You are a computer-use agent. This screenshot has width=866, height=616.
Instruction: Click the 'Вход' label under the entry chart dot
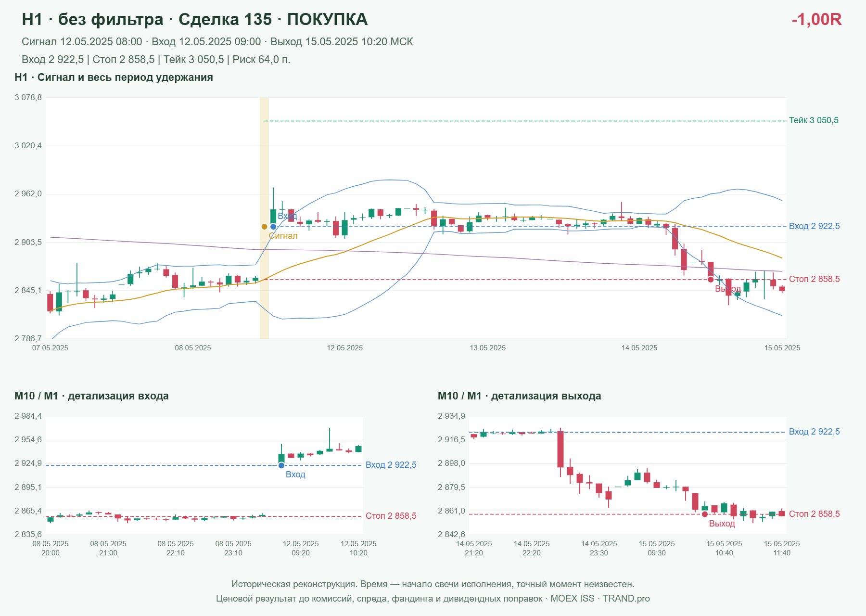(295, 475)
